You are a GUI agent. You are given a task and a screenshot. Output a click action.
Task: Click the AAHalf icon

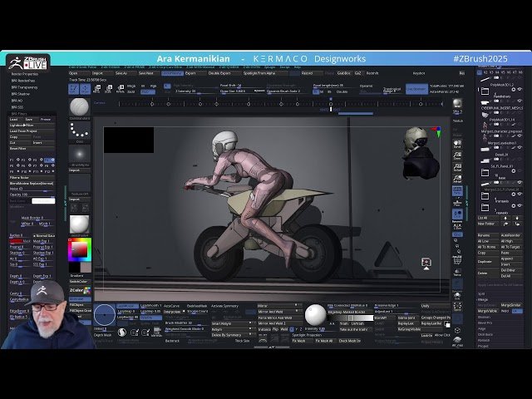pos(457,179)
